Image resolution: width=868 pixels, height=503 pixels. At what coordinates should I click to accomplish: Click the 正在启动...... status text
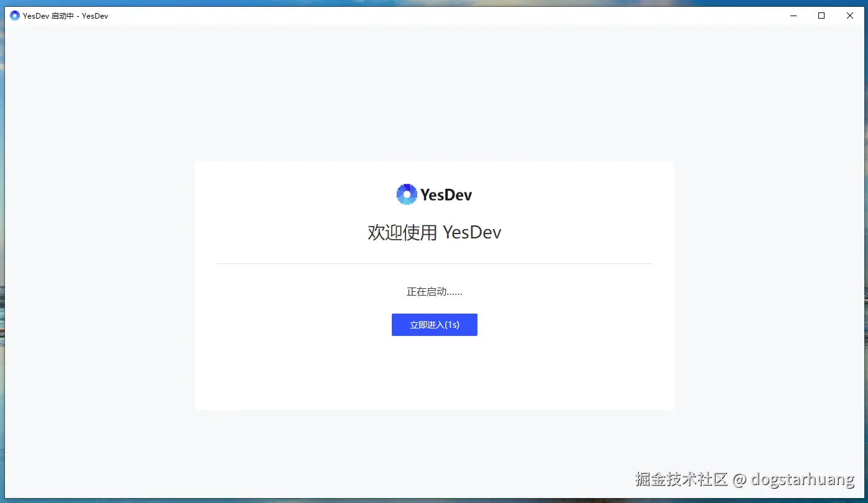pyautogui.click(x=434, y=292)
